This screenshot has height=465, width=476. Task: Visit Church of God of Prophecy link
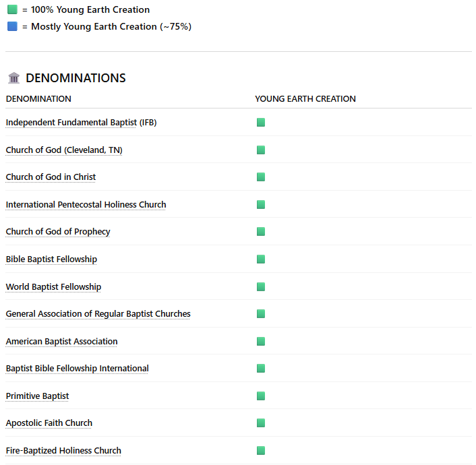pyautogui.click(x=58, y=232)
